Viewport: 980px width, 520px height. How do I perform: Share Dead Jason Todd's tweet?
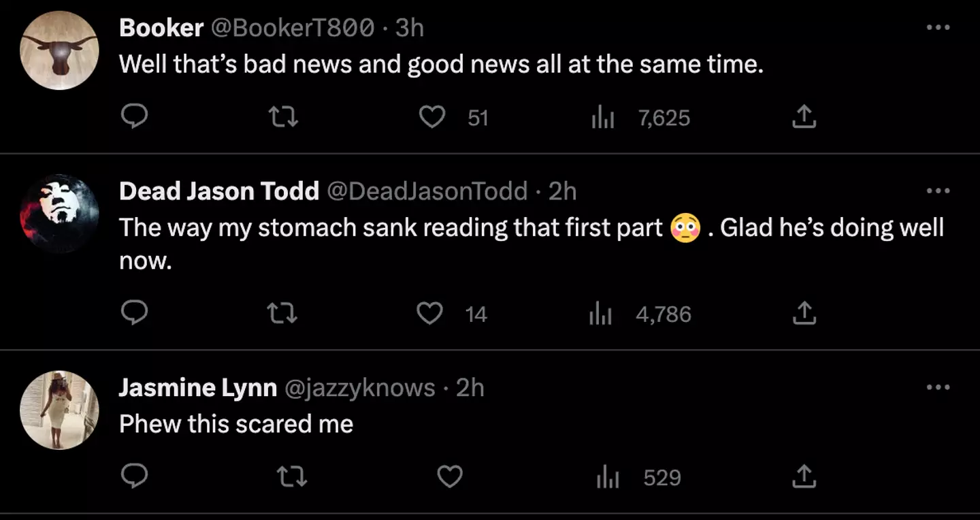(x=804, y=314)
